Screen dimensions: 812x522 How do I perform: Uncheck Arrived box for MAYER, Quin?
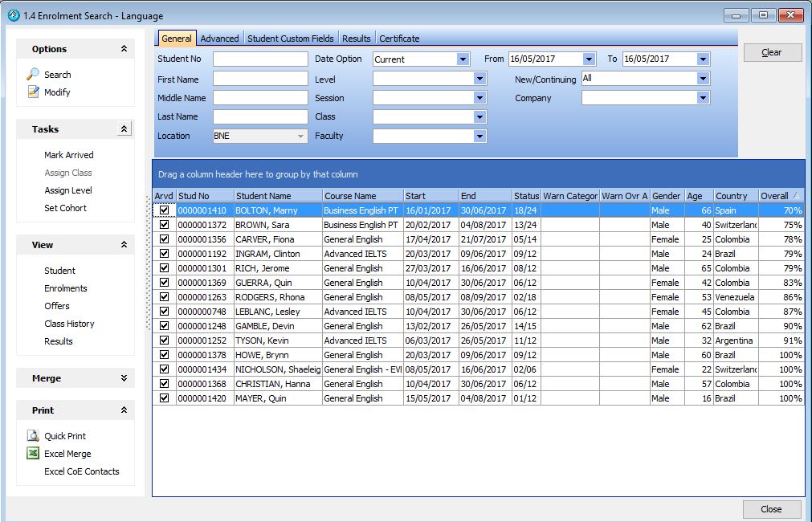click(x=165, y=398)
